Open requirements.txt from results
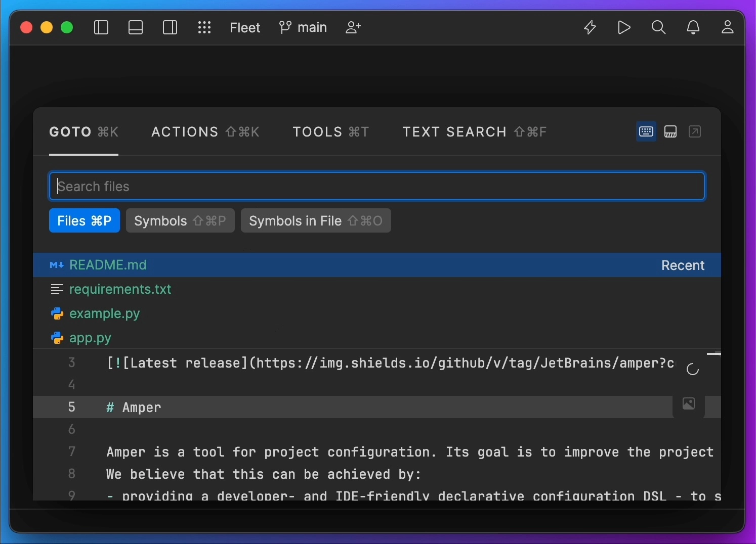Screen dimensions: 756x544 pos(377,289)
